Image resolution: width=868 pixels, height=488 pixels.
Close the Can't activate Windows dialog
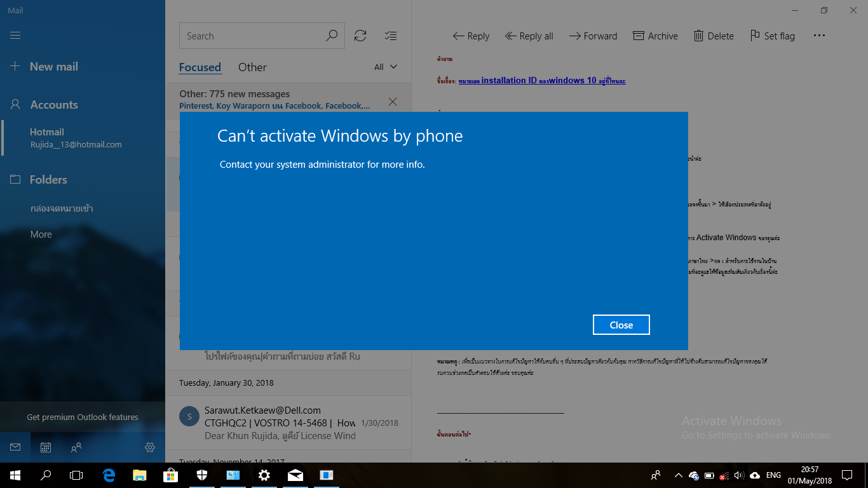(x=621, y=325)
